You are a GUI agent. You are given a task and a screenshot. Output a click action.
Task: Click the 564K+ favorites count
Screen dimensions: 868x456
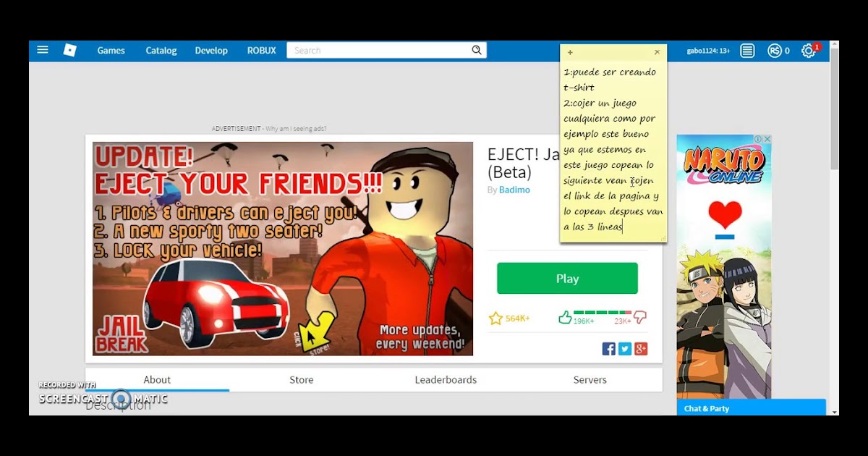point(518,318)
